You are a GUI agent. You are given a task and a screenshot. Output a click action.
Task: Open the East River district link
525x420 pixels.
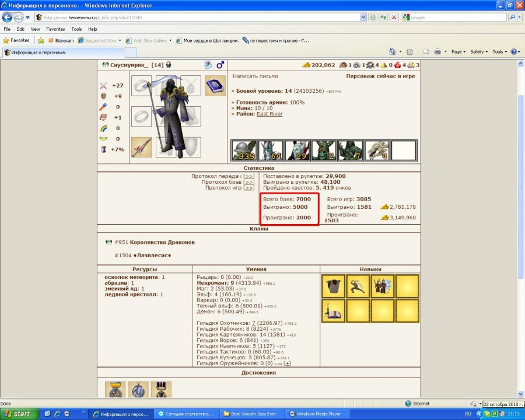point(269,114)
